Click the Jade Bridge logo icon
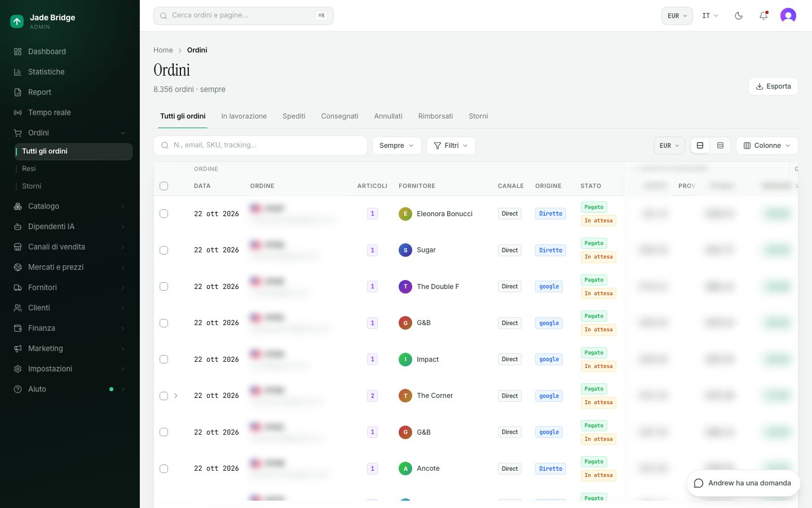Screen dimensions: 812x508 17,21
